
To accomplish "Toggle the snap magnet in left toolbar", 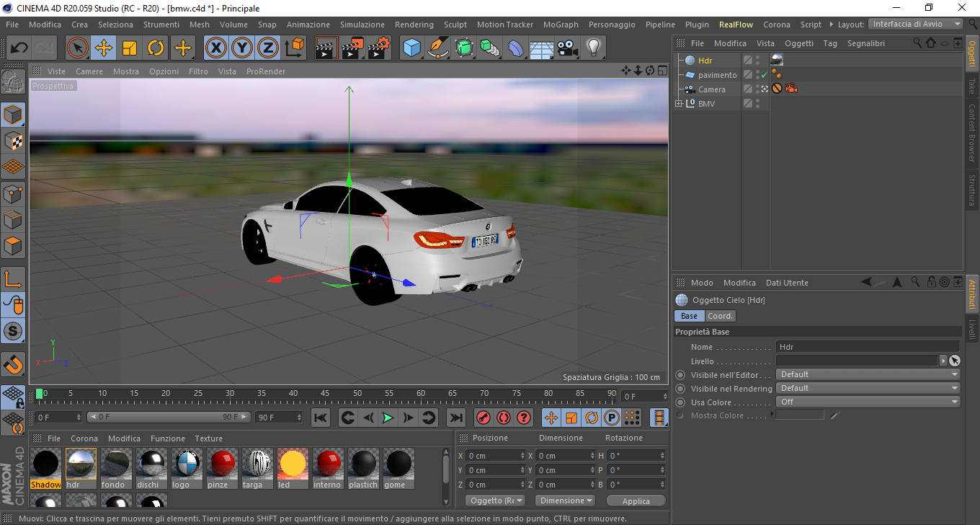I will (x=13, y=364).
